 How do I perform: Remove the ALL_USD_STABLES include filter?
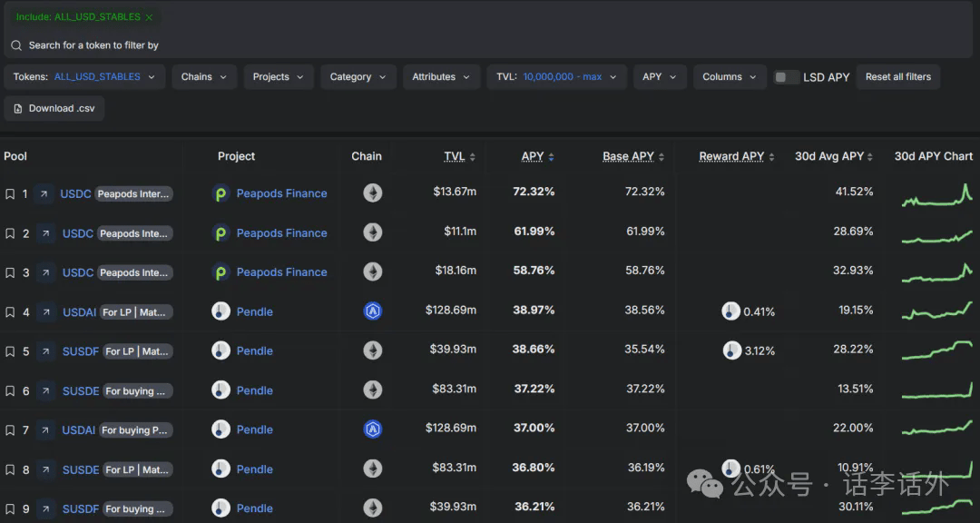149,17
